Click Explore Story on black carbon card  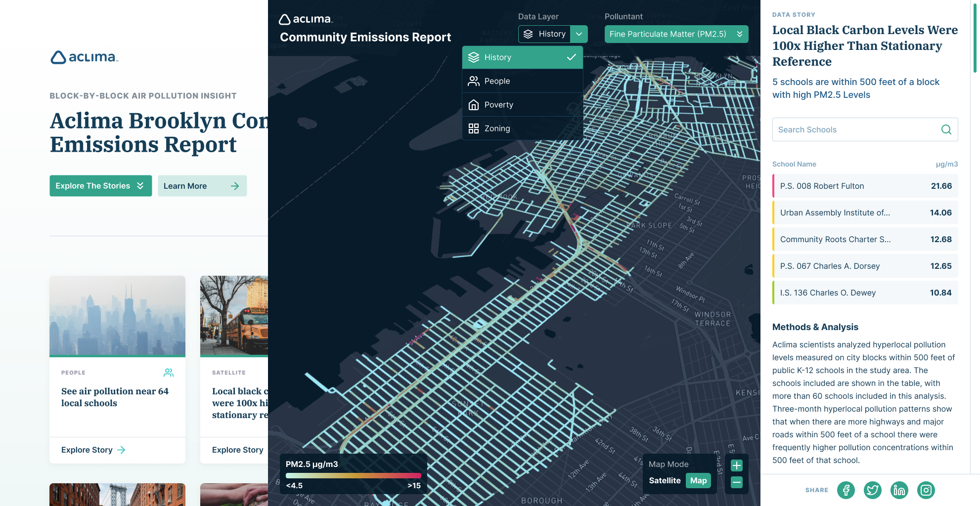tap(238, 450)
